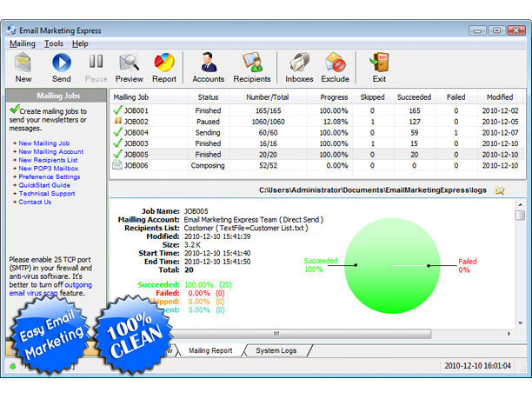Select the JOB004 row name
Image resolution: width=532 pixels, height=399 pixels.
pos(136,132)
